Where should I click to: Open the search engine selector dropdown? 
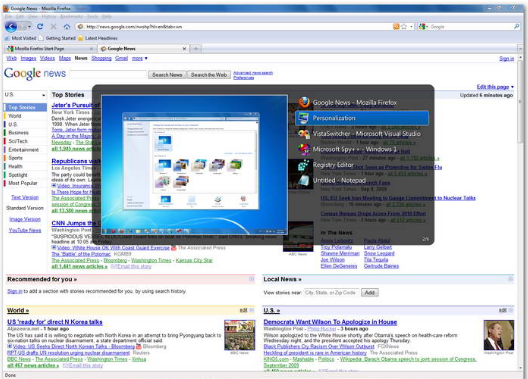(x=423, y=26)
